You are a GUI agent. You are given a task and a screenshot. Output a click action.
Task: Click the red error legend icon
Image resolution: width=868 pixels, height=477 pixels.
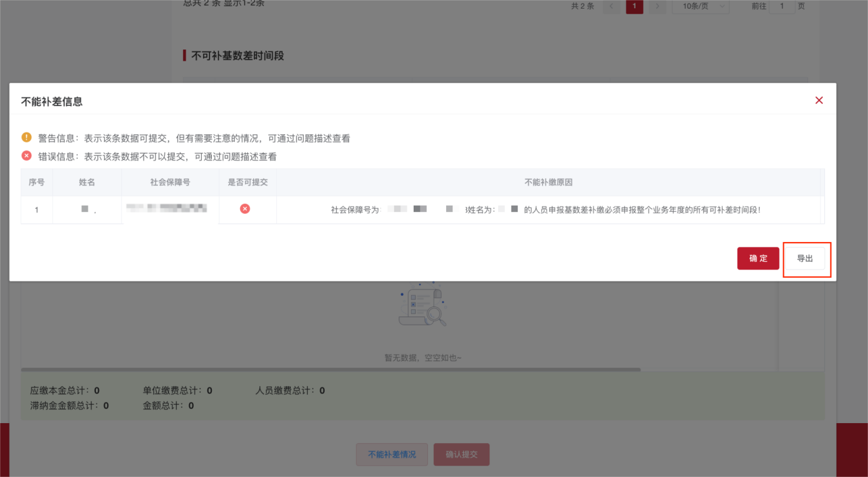pos(26,155)
